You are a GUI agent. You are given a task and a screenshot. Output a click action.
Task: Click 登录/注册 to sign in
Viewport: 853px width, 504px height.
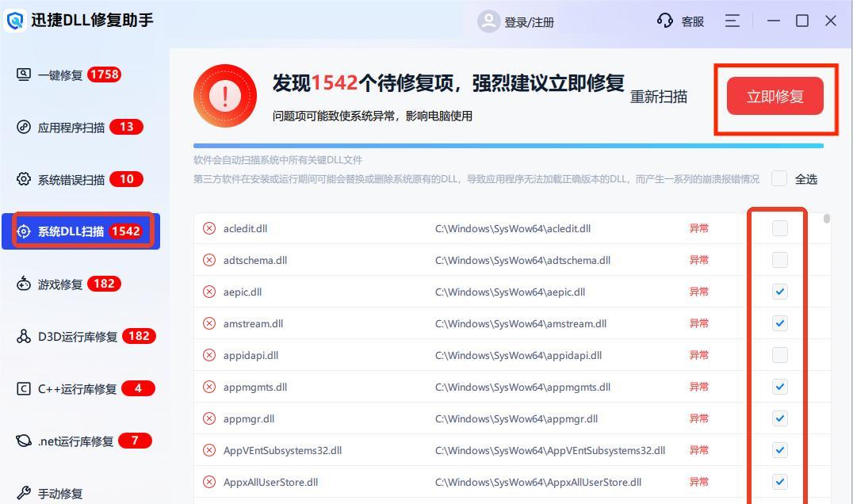click(x=529, y=22)
